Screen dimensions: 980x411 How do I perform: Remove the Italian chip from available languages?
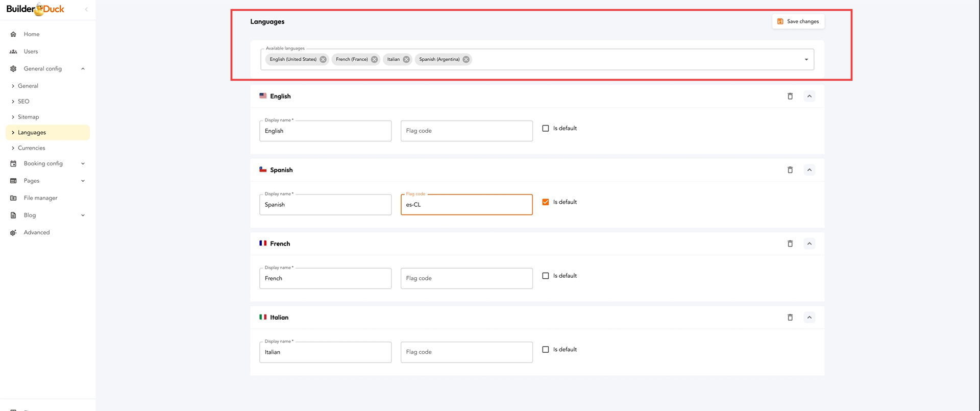tap(406, 59)
